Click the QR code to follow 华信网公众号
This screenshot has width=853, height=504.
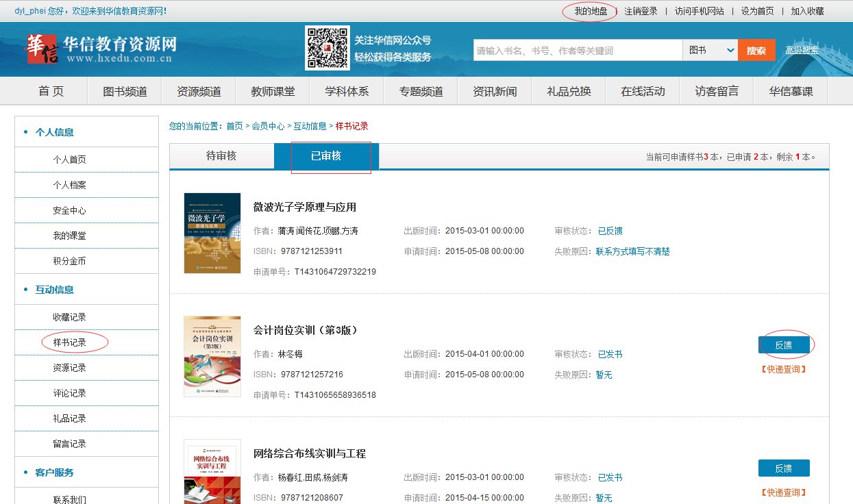coord(327,49)
